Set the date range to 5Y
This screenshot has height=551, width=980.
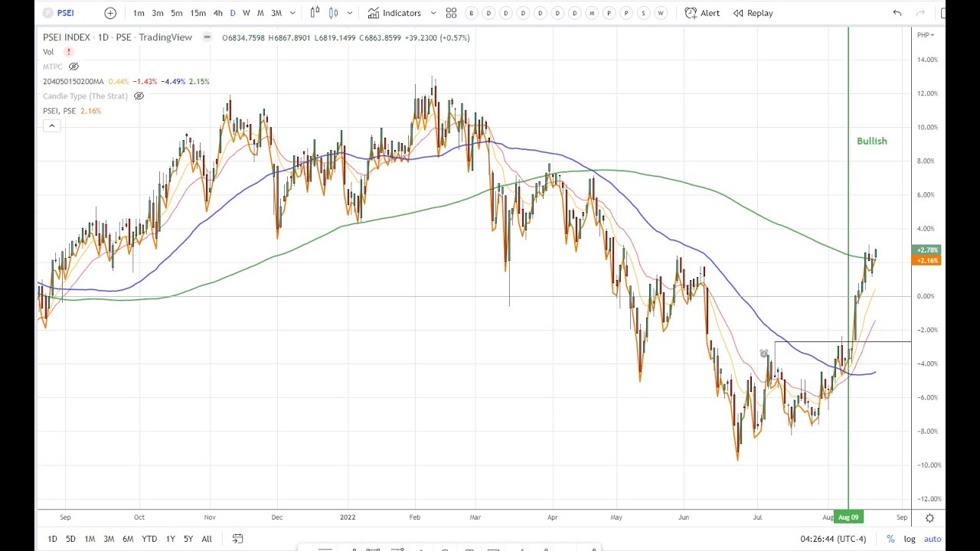(188, 539)
